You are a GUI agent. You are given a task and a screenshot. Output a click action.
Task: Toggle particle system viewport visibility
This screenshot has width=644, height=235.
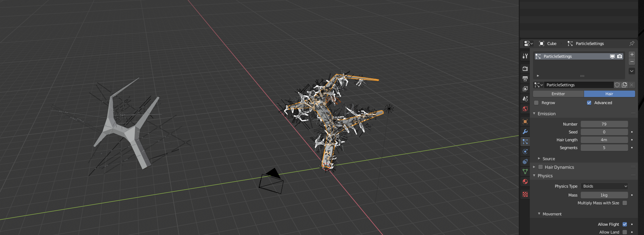(612, 56)
